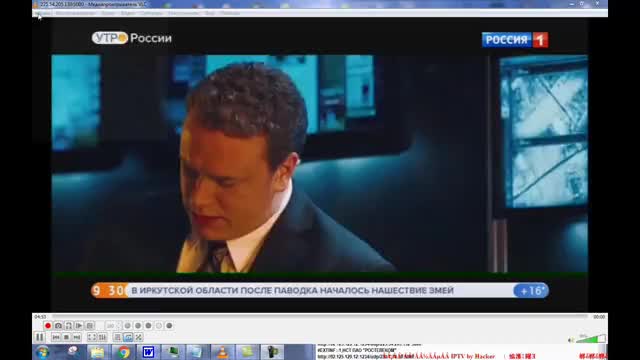Advance playback frame by frame
Image resolution: width=640 pixels, height=360 pixels.
tap(79, 326)
